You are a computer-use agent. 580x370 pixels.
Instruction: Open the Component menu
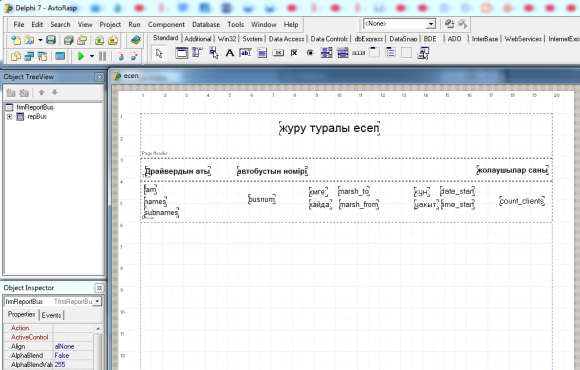click(x=166, y=24)
